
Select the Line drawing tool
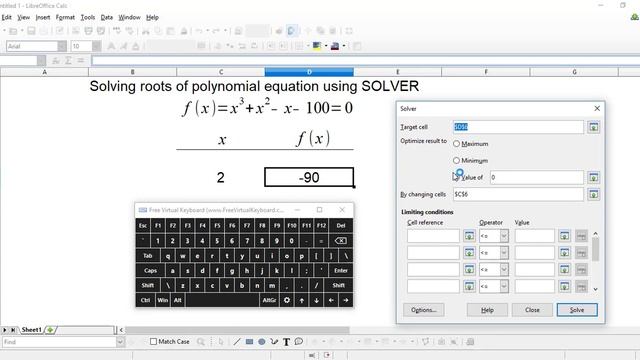(x=237, y=342)
